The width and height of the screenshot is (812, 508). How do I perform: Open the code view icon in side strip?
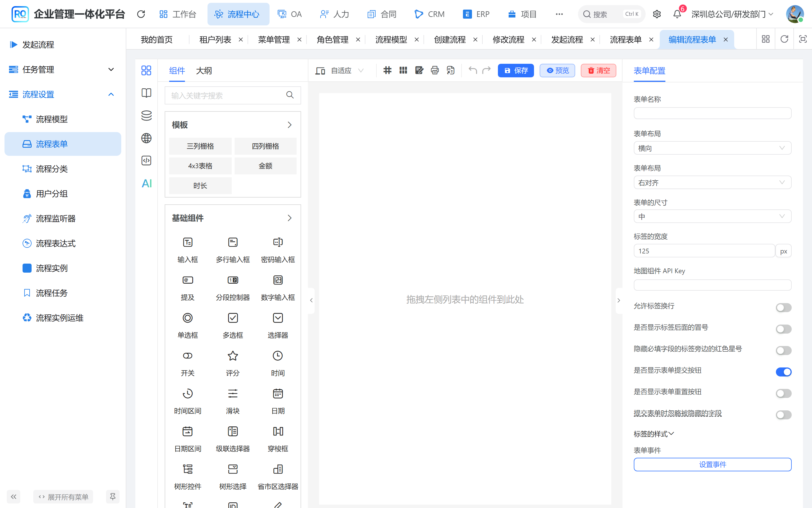click(147, 161)
